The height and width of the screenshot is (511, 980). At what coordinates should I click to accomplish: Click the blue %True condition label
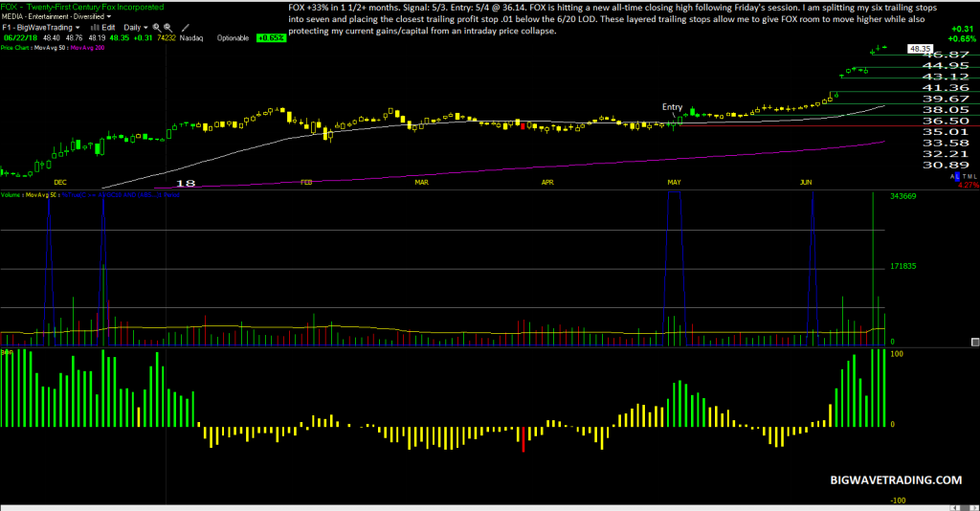point(120,195)
